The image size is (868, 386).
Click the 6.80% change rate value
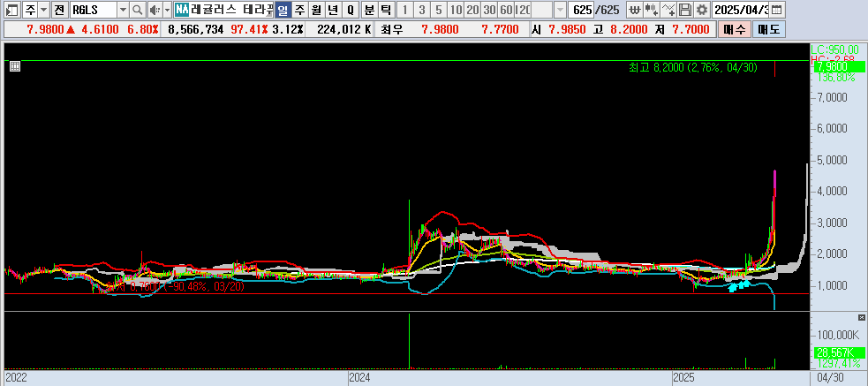[142, 29]
